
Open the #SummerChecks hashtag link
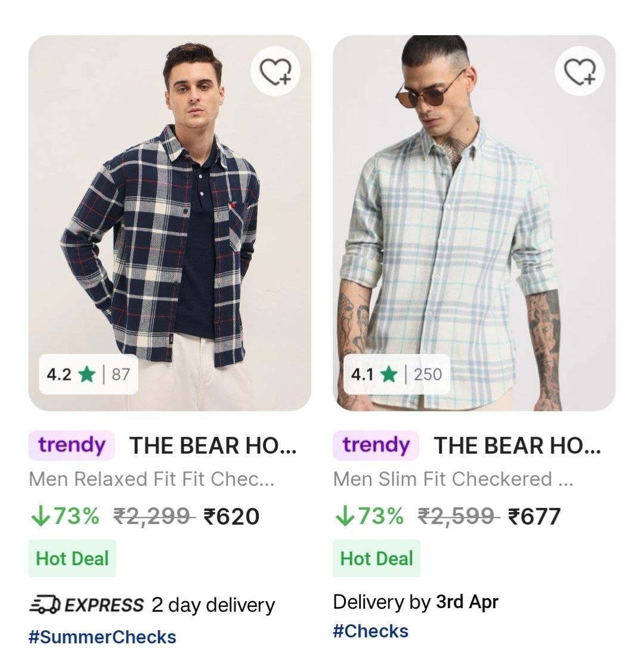(103, 636)
